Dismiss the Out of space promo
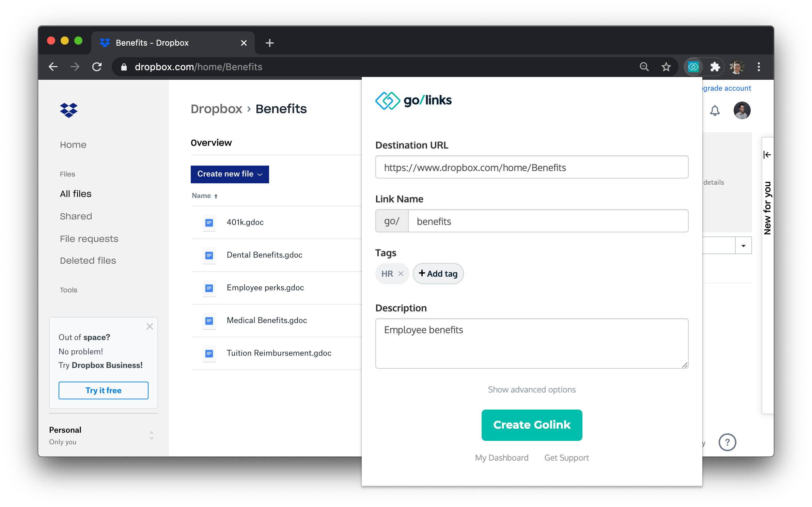The height and width of the screenshot is (507, 812). (150, 326)
